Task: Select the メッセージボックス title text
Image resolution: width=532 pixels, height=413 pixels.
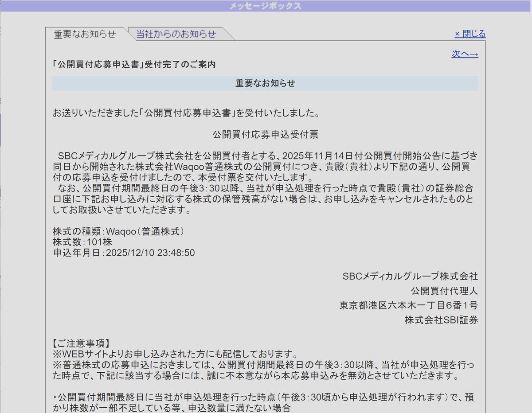Action: tap(266, 6)
